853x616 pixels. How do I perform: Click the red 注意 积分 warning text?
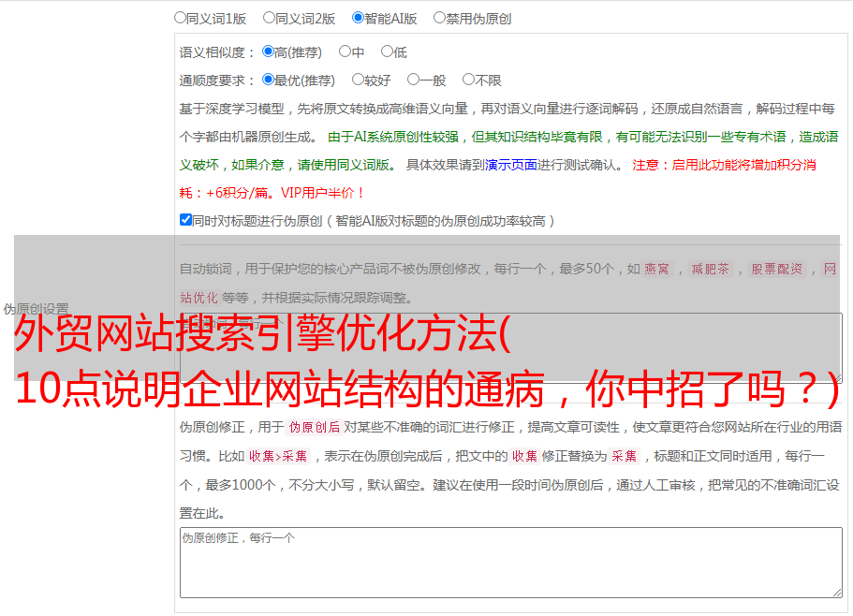click(x=497, y=179)
